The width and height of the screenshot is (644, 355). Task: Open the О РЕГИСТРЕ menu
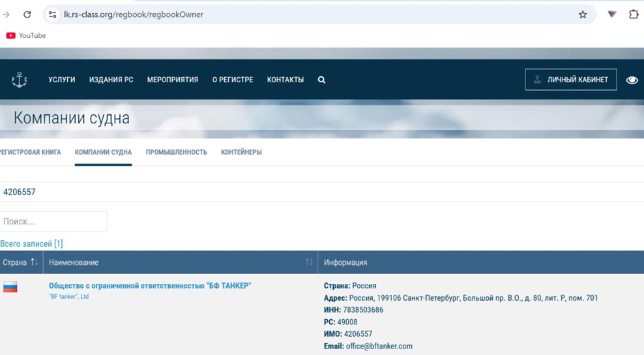click(233, 80)
